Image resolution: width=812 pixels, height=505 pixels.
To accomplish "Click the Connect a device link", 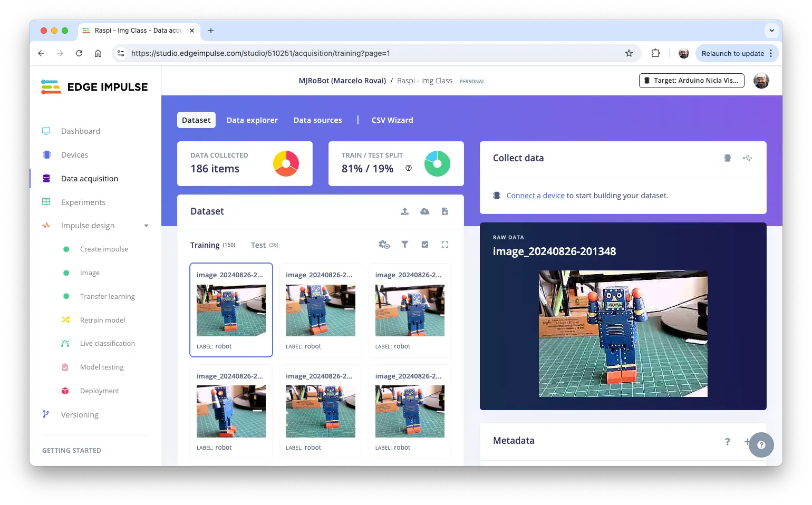I will 535,196.
